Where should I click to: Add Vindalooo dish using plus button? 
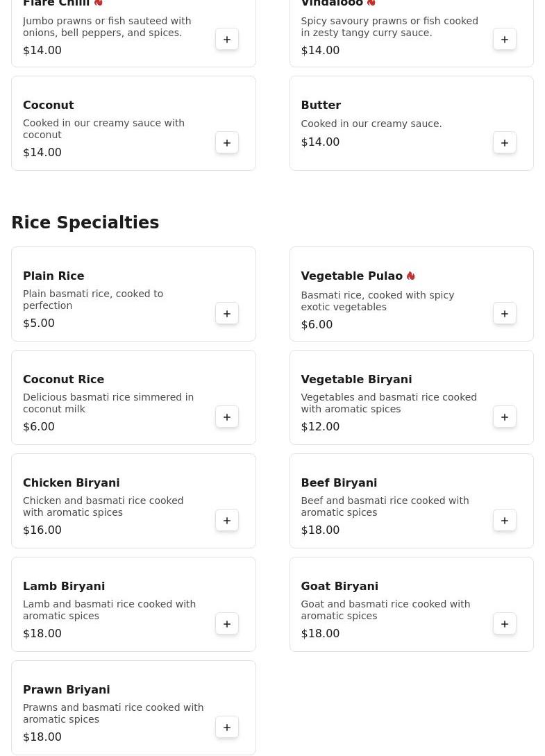click(x=505, y=40)
